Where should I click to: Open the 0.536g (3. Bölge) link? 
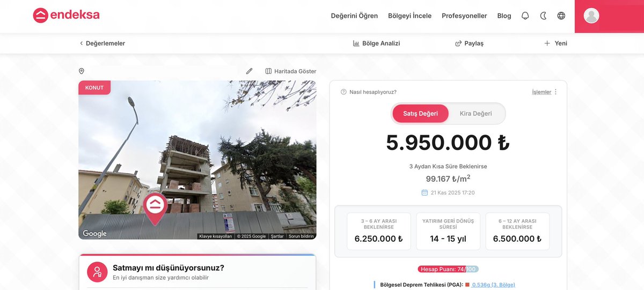click(x=493, y=285)
